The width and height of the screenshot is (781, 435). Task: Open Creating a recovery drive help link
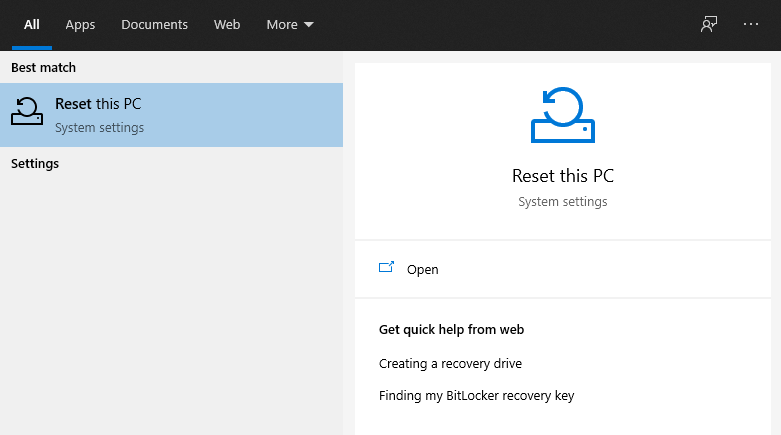[x=450, y=364]
